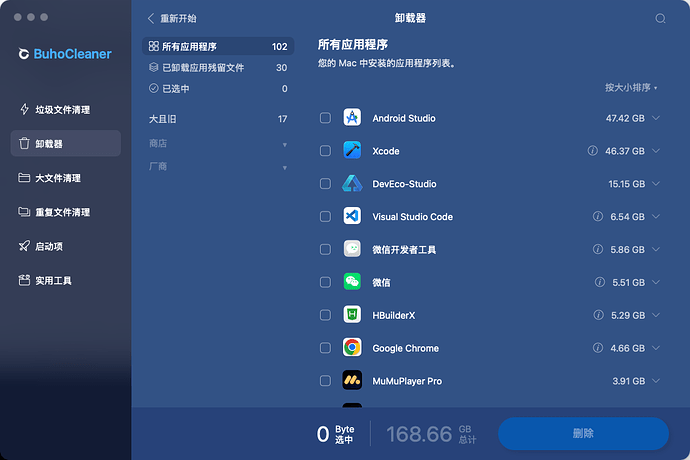690x460 pixels.
Task: Open 垃圾文件清理 in sidebar
Action: (66, 109)
